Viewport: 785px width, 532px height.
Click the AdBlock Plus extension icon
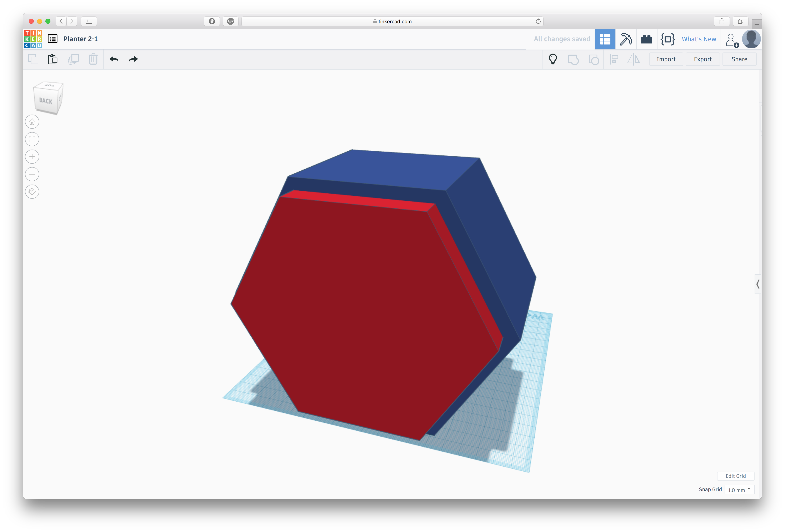(231, 21)
